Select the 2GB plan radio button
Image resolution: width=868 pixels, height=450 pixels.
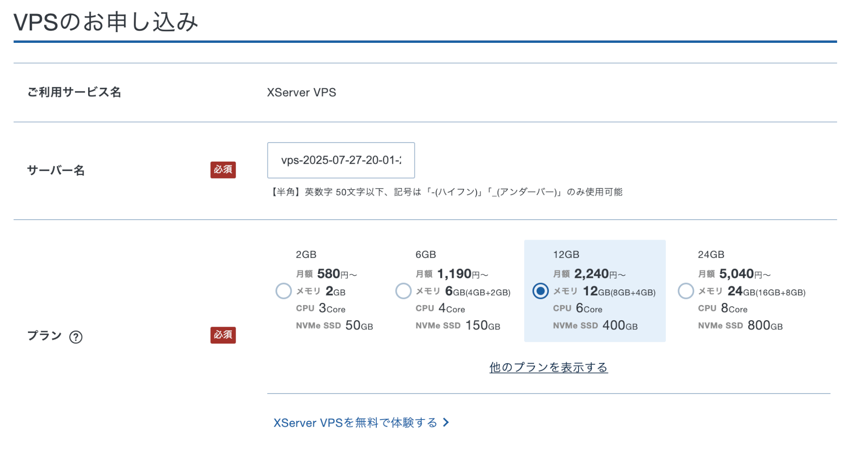coord(284,291)
